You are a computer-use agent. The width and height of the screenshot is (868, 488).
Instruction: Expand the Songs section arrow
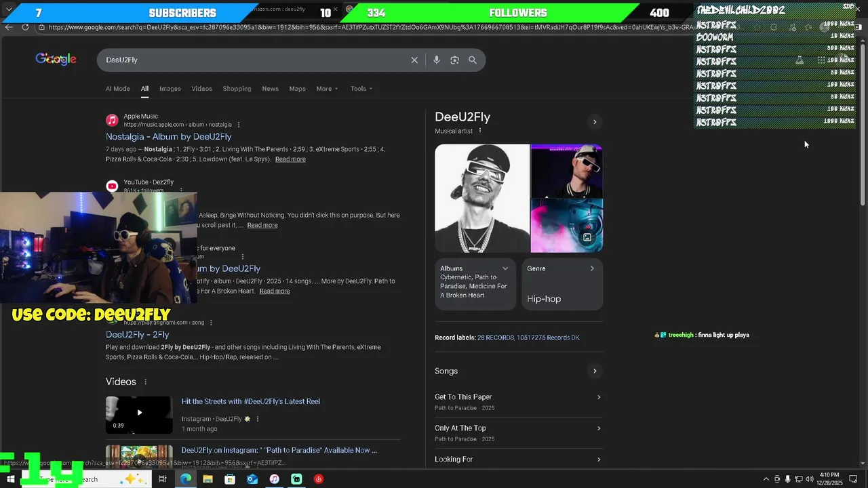point(595,371)
